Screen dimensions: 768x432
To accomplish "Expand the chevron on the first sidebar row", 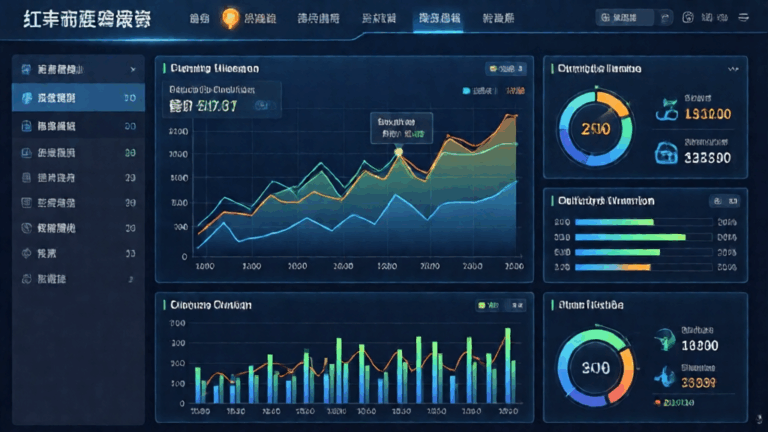I will tap(133, 70).
